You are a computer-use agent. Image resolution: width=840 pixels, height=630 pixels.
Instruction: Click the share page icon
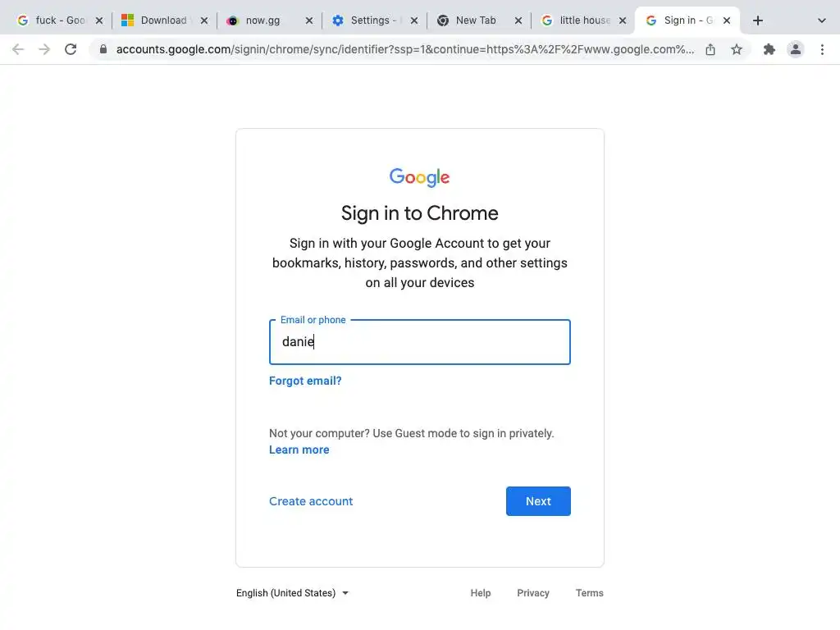coord(710,49)
